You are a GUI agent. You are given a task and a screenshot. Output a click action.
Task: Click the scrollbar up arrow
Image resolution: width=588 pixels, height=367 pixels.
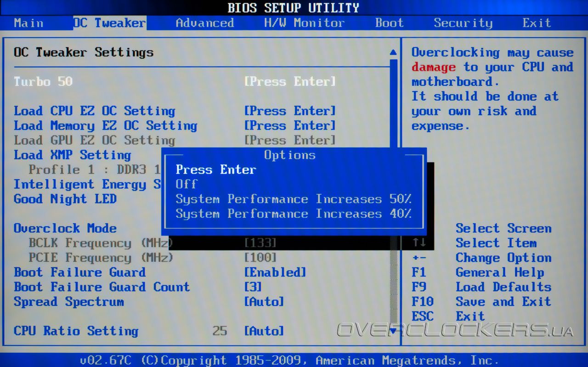click(393, 52)
